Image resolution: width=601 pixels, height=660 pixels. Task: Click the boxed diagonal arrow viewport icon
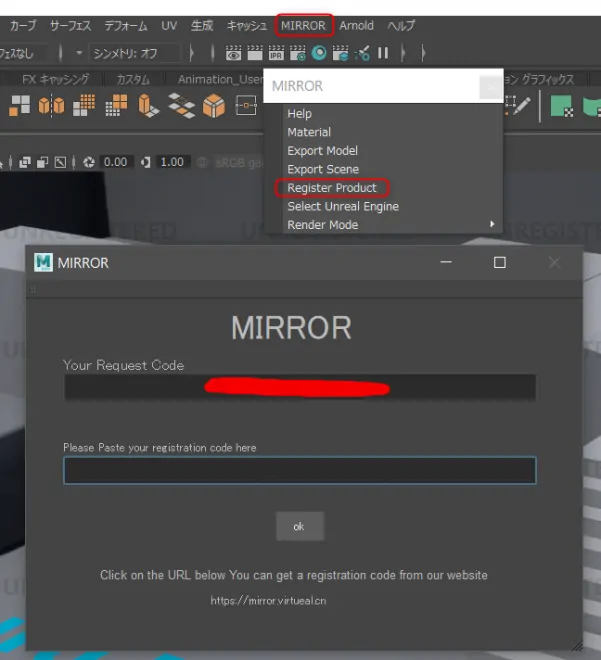pyautogui.click(x=60, y=162)
